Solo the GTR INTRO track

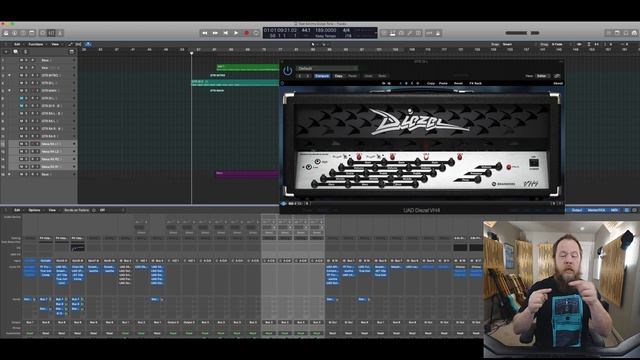(x=27, y=75)
